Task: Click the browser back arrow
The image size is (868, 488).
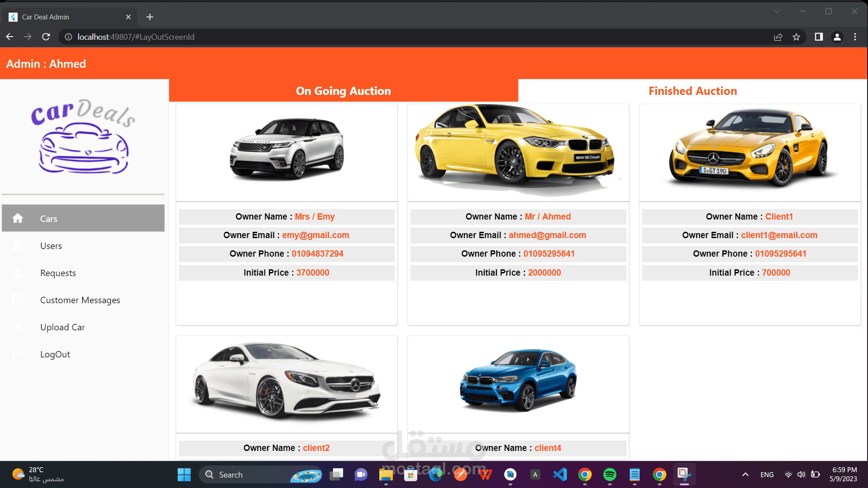Action: 10,37
